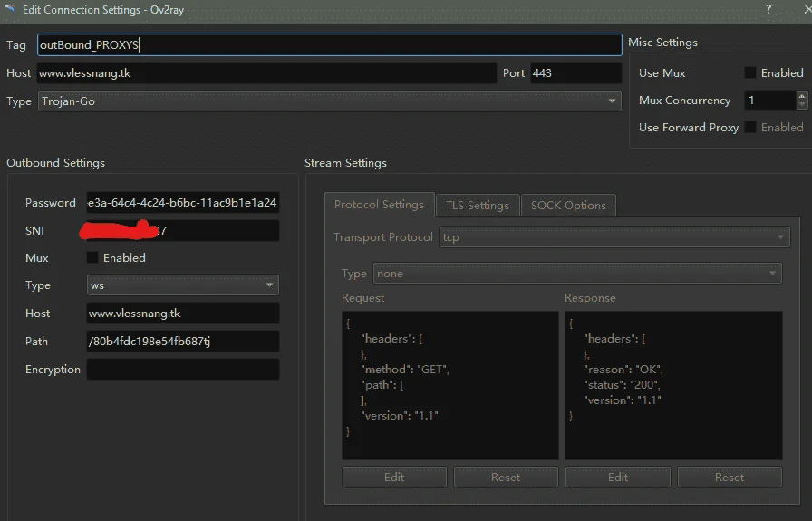The image size is (812, 521).
Task: Click the Mux Concurrency label
Action: tap(684, 100)
